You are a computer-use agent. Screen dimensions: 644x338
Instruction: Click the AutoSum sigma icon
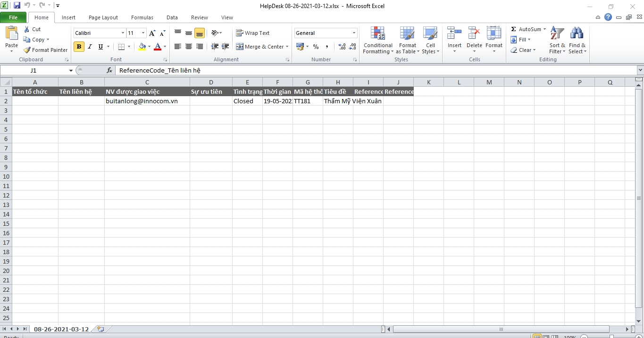[514, 29]
